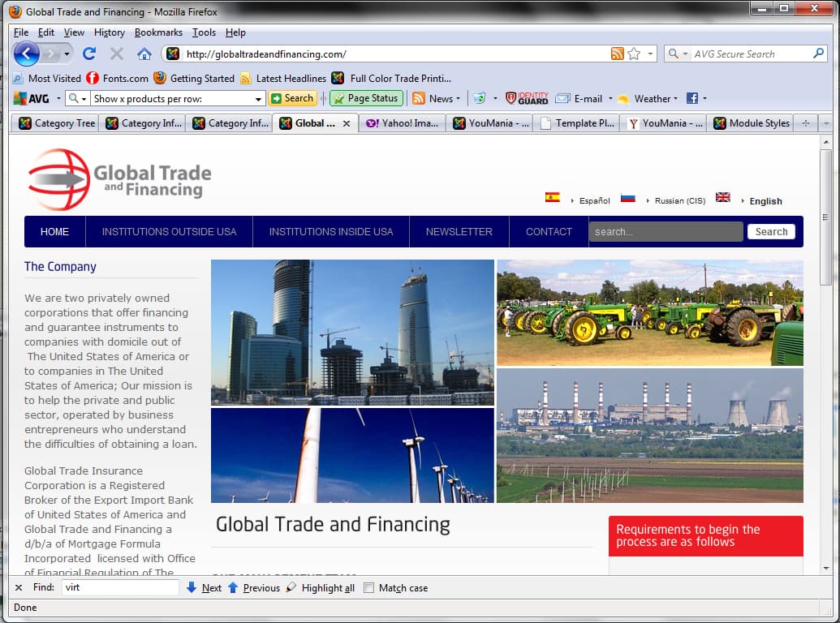Open the Weather dropdown arrow

(x=675, y=98)
